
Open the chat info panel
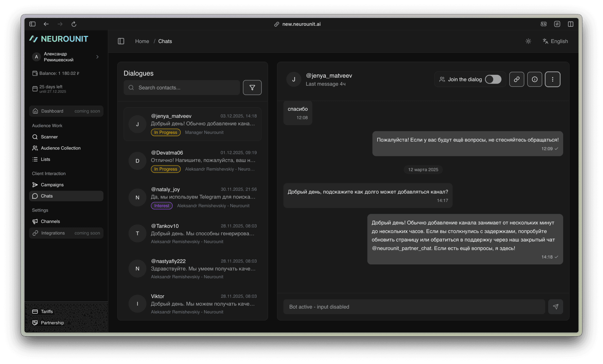coord(534,79)
